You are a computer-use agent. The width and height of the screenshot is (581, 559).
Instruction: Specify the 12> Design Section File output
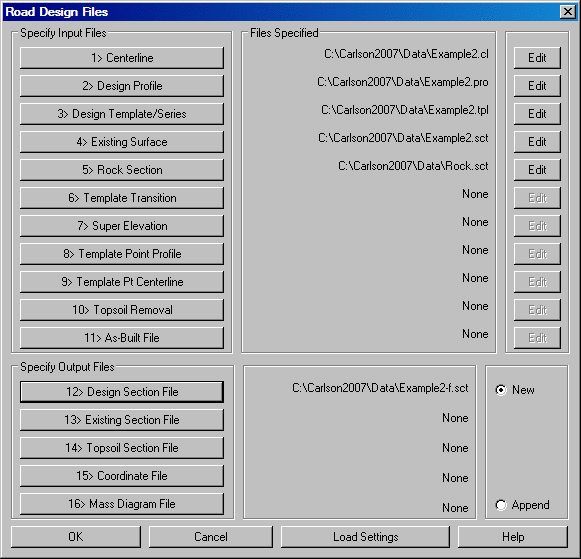tap(122, 392)
